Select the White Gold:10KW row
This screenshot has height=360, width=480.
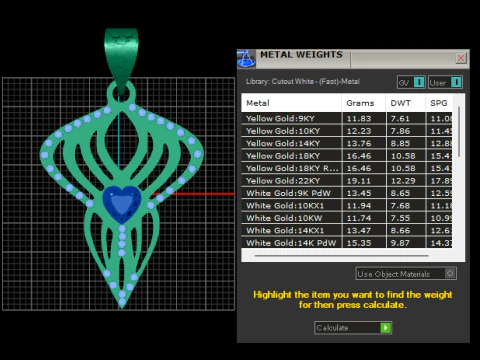[347, 218]
